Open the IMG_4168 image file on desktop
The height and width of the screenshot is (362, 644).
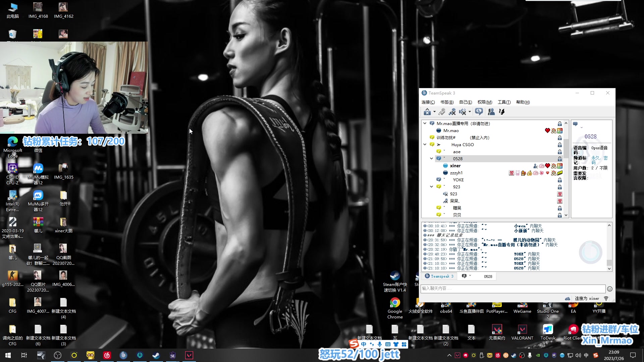[38, 10]
